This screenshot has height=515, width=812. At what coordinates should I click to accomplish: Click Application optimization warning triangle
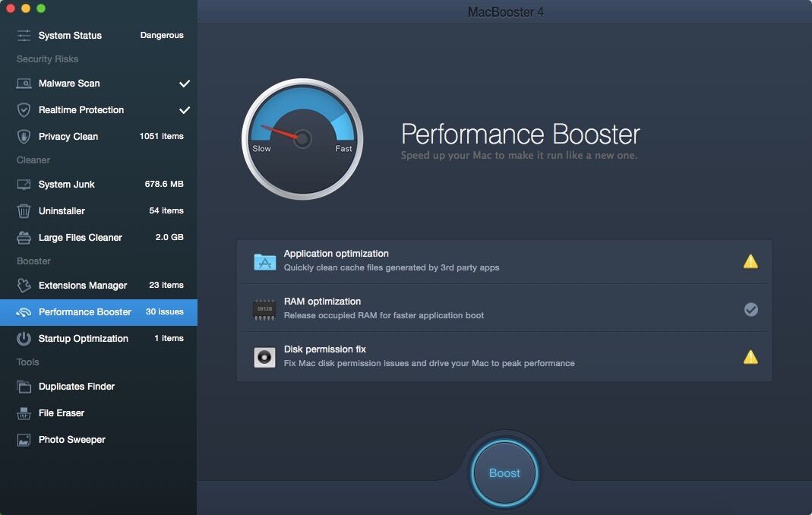point(750,261)
